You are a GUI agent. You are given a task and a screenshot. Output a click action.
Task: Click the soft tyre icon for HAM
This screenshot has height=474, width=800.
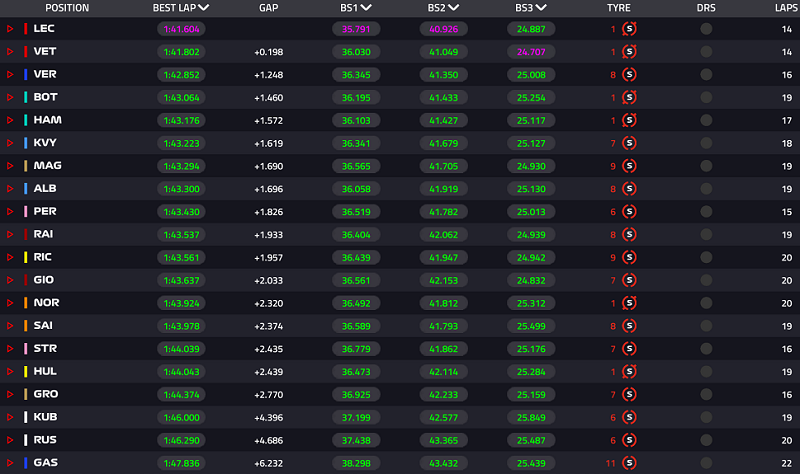[x=629, y=120]
